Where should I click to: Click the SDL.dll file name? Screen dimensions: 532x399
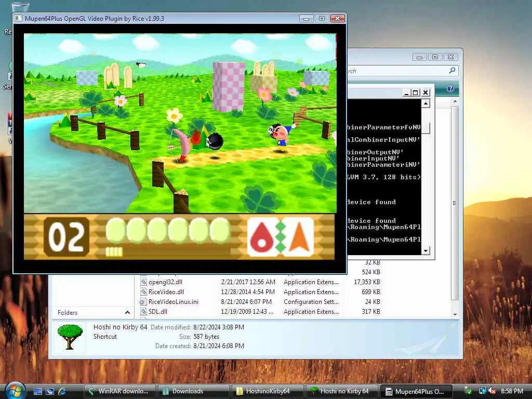point(158,312)
